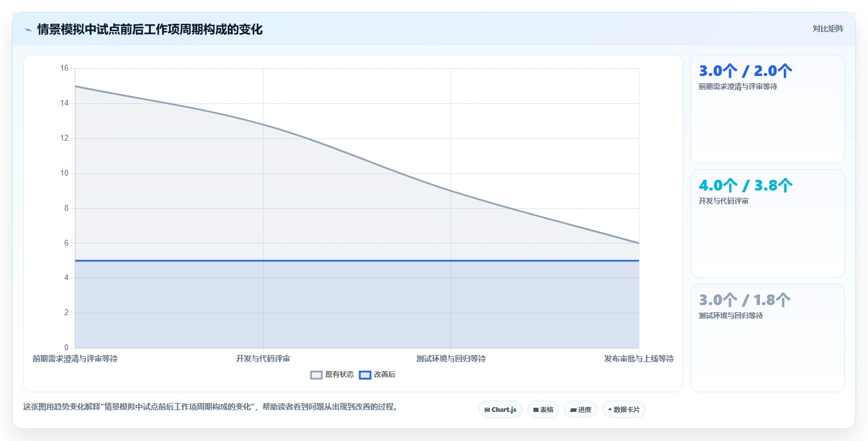Click the blue 改善后 legend swatch
868x441 pixels.
(365, 375)
